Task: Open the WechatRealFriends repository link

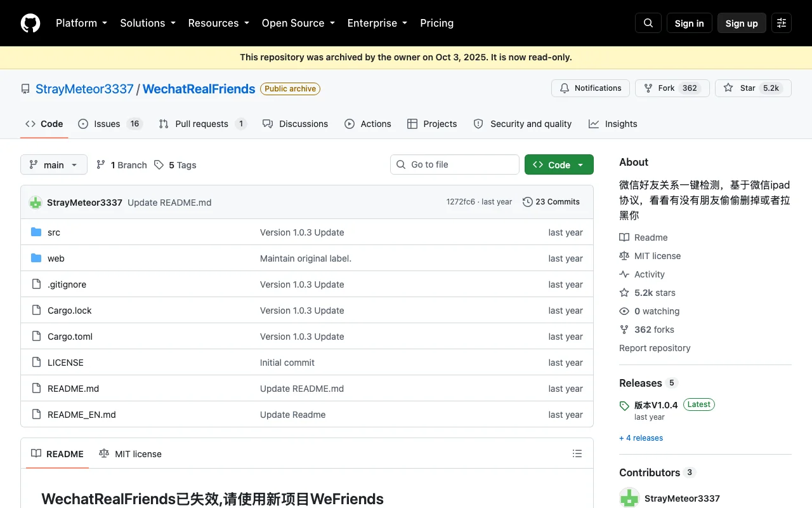Action: (199, 89)
